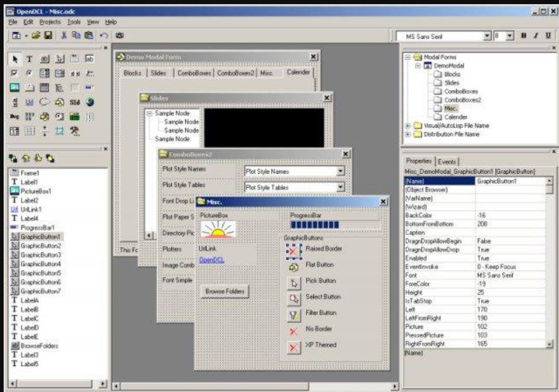Select the checkbox control tool in the toolbox

(14, 73)
